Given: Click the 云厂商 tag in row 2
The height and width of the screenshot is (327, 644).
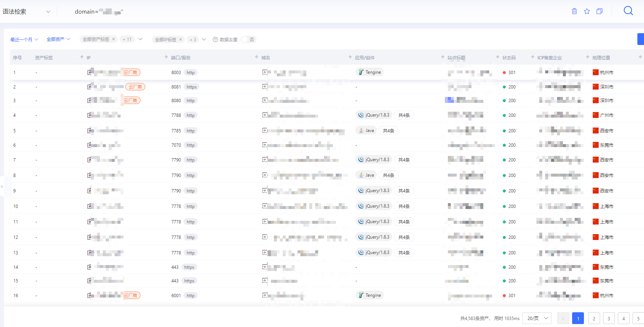Looking at the screenshot, I should coord(135,87).
